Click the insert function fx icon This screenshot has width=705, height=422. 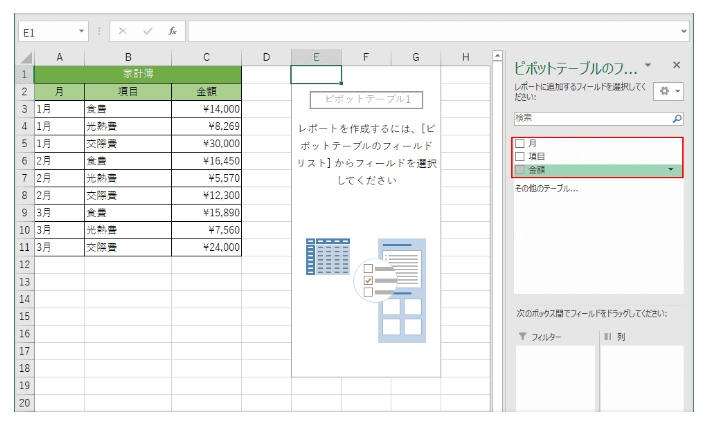coord(172,31)
